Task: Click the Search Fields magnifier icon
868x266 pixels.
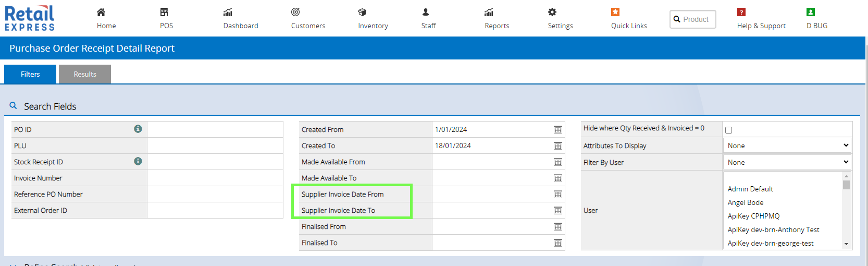Action: (14, 105)
